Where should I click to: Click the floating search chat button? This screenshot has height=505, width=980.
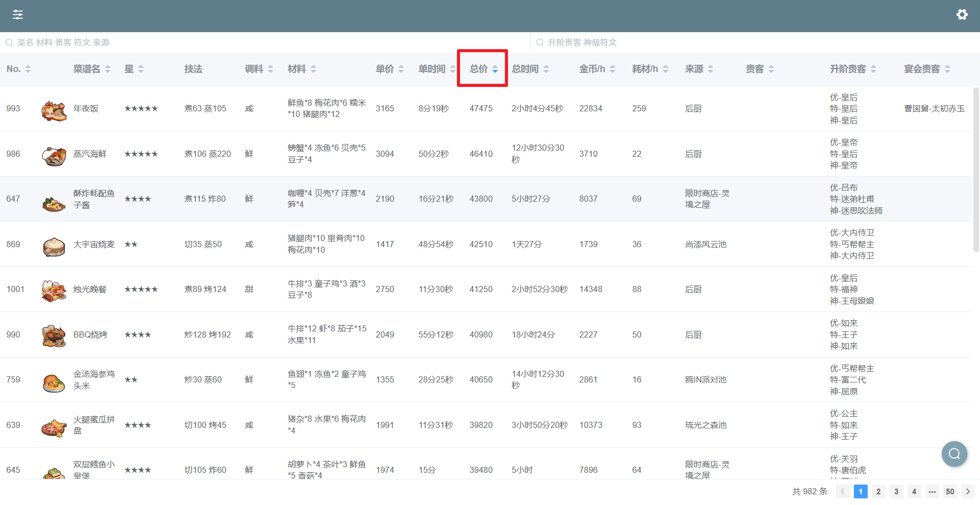tap(954, 453)
